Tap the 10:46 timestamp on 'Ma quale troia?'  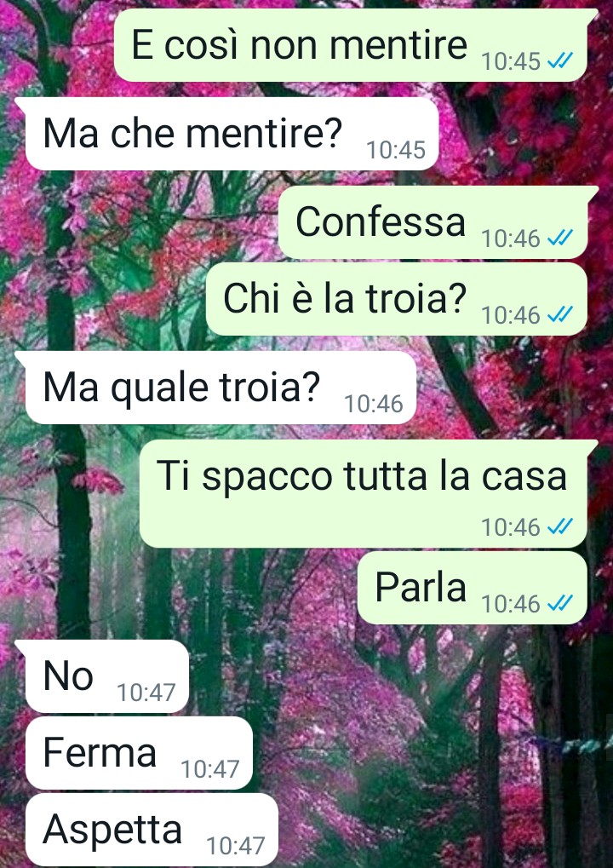[x=374, y=404]
